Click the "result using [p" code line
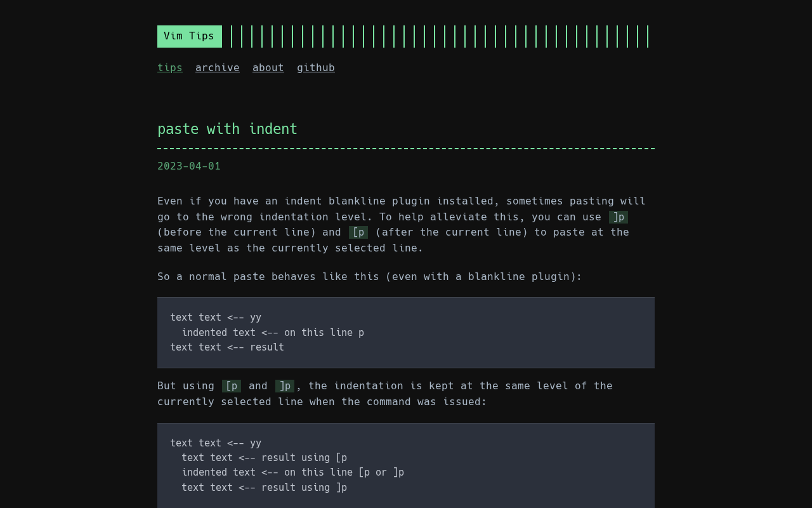Viewport: 812px width, 508px height. point(264,458)
